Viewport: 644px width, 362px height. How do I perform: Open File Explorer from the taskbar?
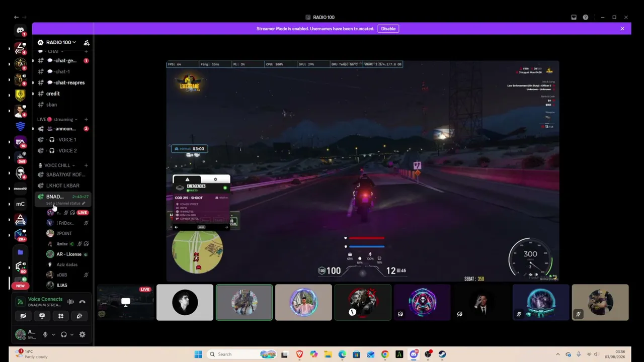(x=328, y=354)
